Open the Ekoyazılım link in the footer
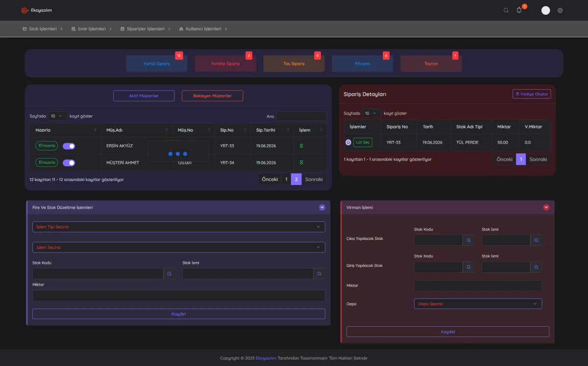The image size is (588, 366). [x=266, y=358]
